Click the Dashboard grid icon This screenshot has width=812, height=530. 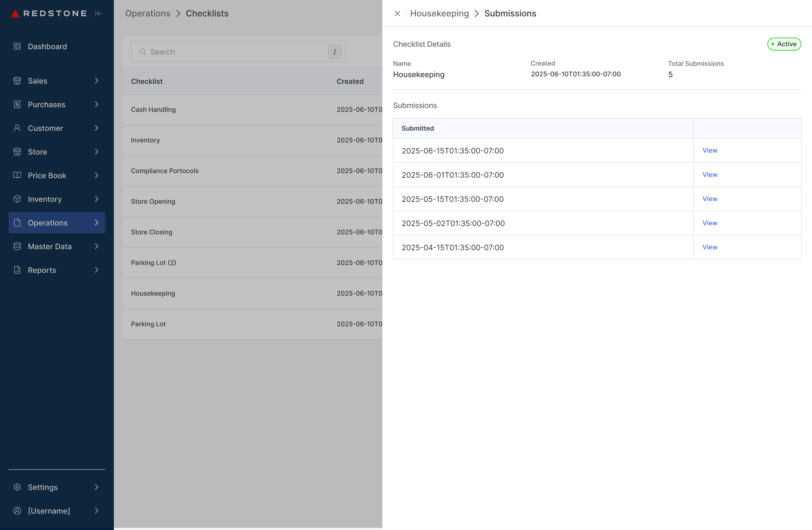[17, 46]
